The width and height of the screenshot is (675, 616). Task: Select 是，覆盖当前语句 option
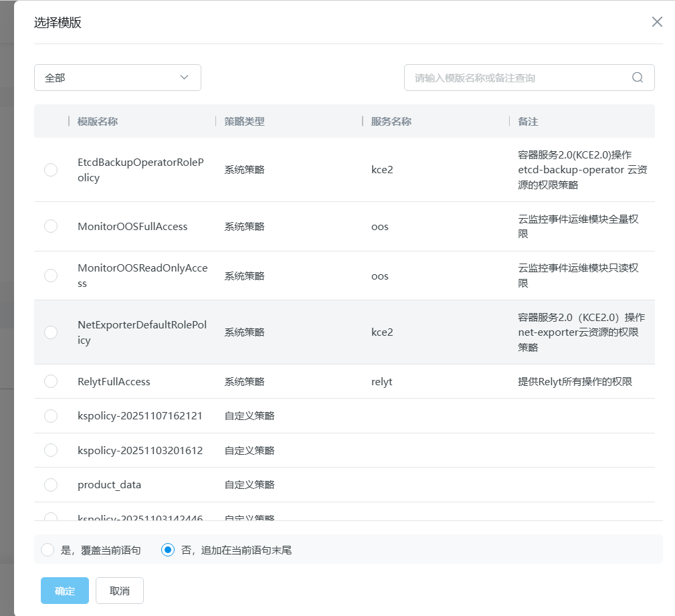[x=47, y=550]
